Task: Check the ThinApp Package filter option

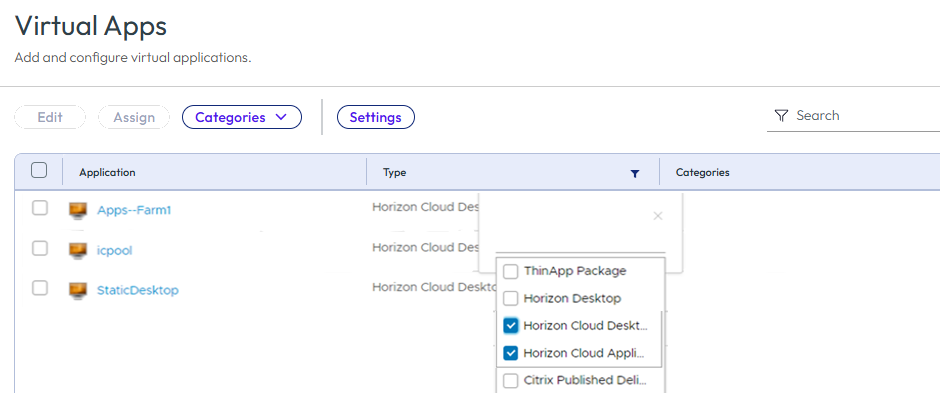Action: [x=510, y=271]
